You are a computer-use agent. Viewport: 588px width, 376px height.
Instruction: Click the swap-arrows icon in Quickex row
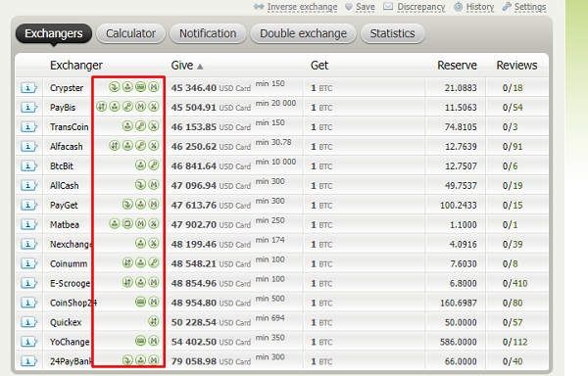[x=154, y=321]
